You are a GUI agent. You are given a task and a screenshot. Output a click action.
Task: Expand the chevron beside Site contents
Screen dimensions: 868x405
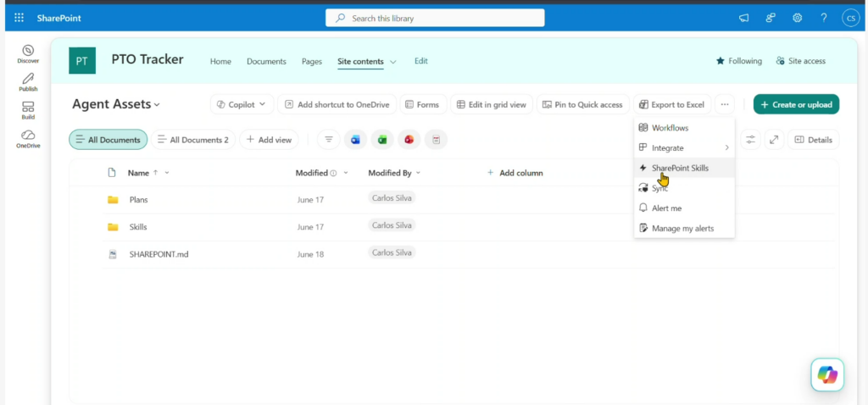[x=393, y=62]
